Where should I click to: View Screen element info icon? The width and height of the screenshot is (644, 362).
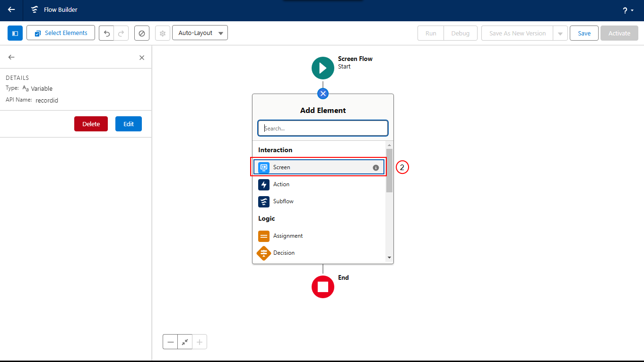click(x=376, y=167)
